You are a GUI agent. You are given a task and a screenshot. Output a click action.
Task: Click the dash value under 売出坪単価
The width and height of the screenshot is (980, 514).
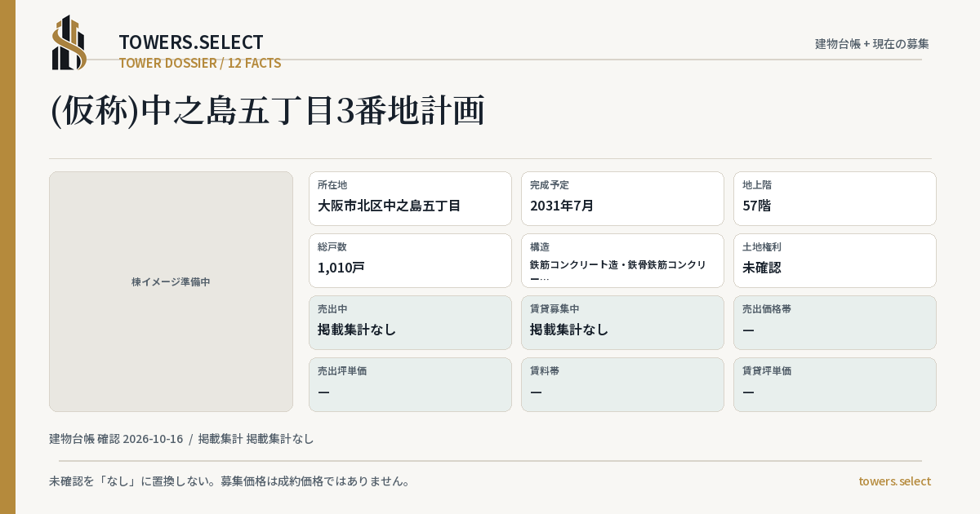(x=323, y=392)
